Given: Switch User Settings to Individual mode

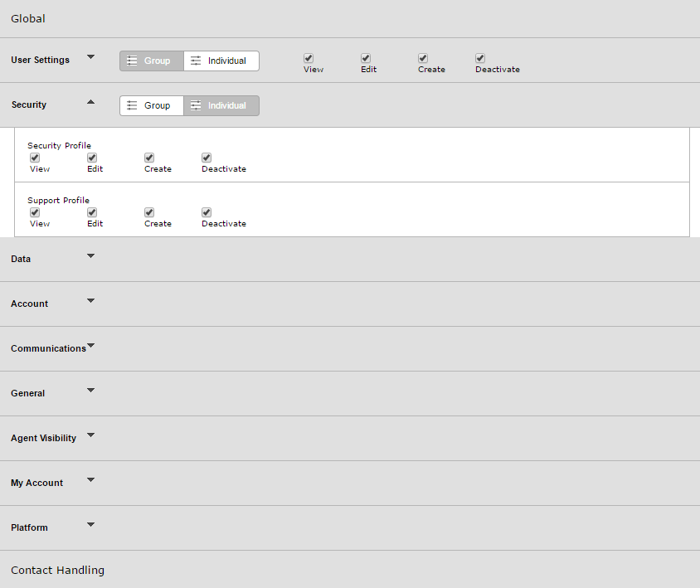Looking at the screenshot, I should point(221,61).
